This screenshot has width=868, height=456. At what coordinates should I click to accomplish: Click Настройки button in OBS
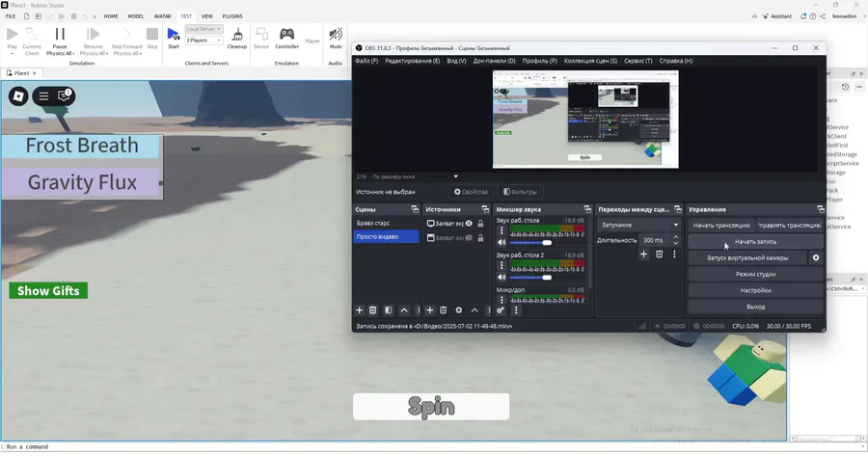[x=755, y=290]
